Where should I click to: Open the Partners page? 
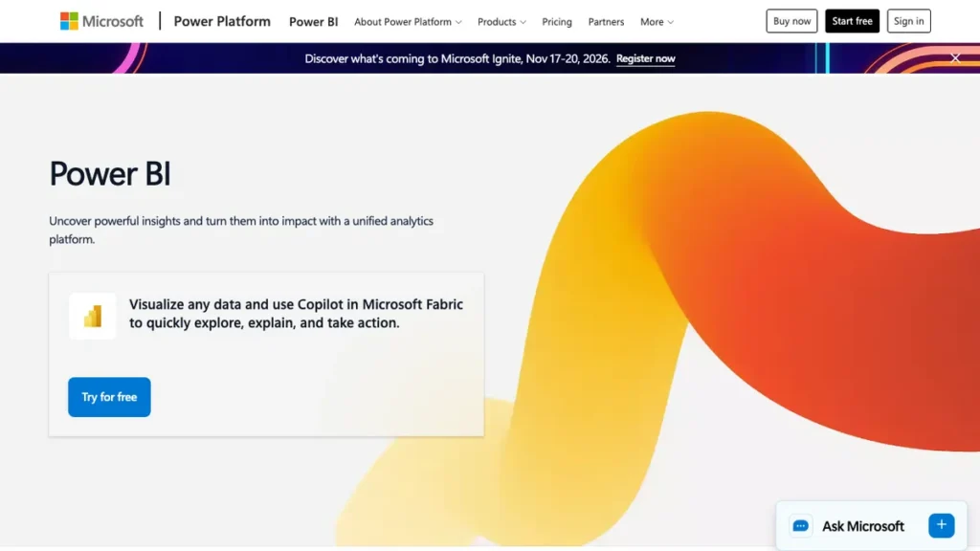tap(606, 21)
